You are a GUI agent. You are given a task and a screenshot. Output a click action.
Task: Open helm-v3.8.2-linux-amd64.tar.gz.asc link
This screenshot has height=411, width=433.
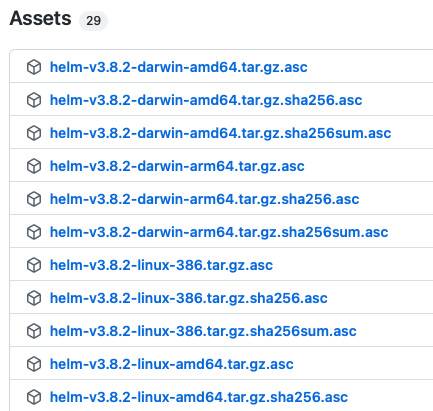tap(172, 364)
